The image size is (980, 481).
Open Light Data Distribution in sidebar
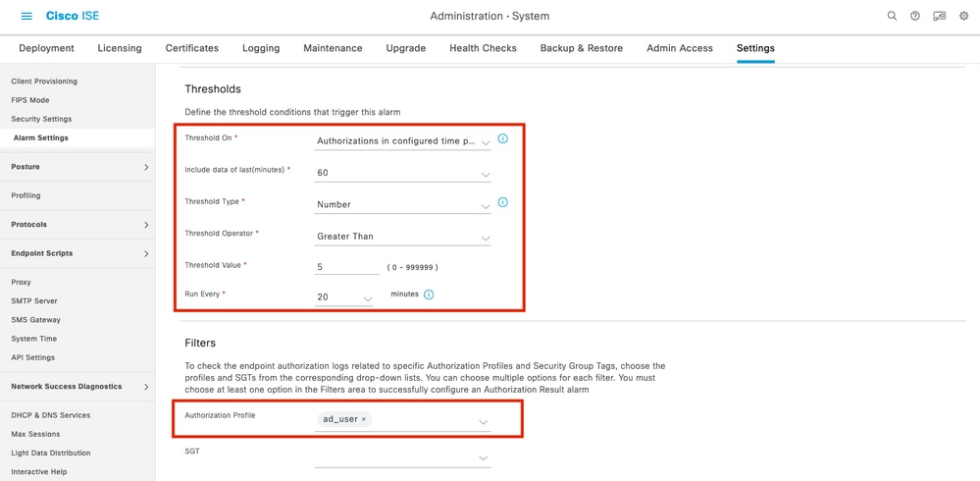(x=51, y=453)
